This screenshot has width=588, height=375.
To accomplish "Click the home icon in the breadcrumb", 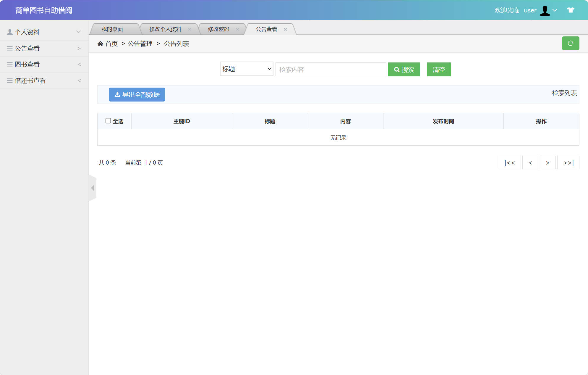I will pyautogui.click(x=100, y=44).
